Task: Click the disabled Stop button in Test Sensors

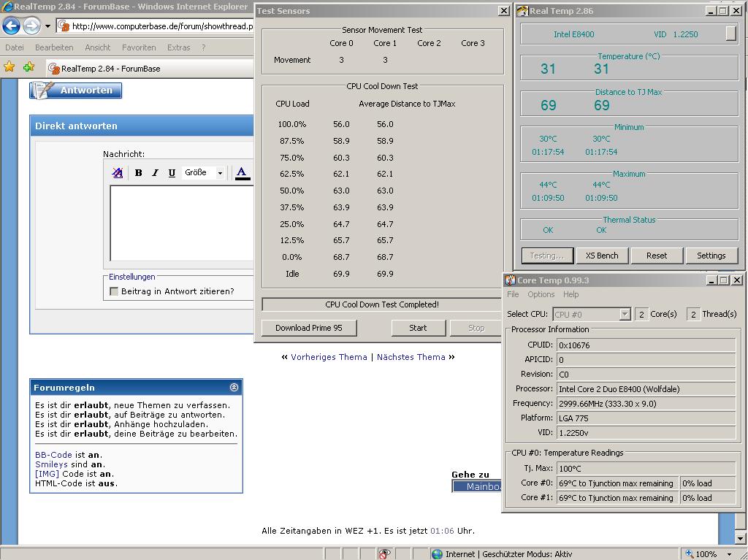Action: tap(476, 328)
